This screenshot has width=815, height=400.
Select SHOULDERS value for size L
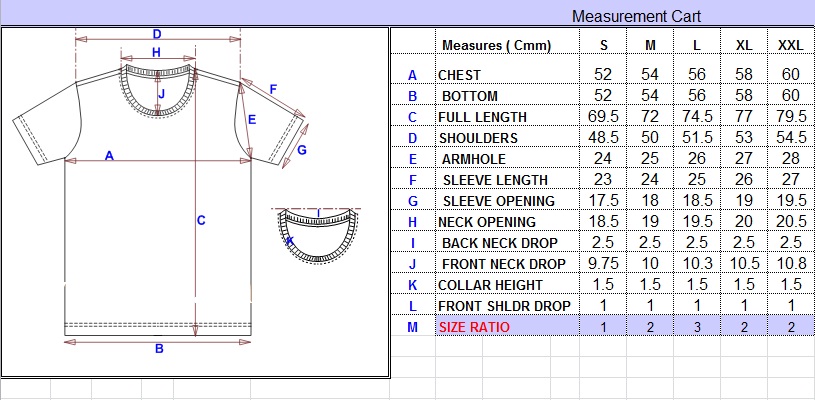coord(697,138)
